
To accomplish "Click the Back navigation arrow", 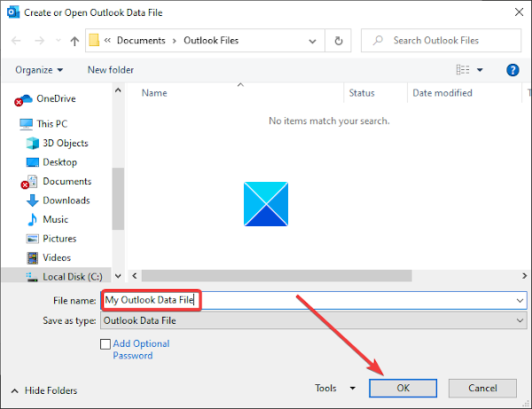I will (16, 41).
